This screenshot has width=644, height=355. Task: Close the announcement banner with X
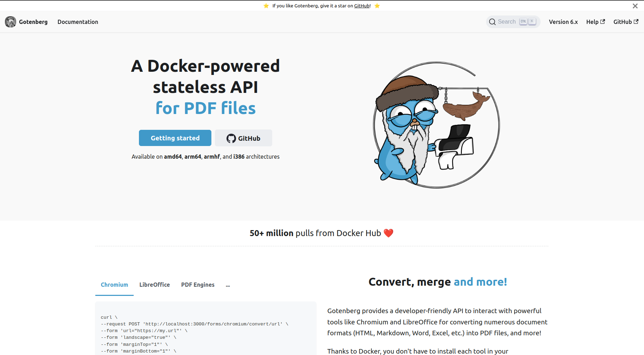point(635,6)
